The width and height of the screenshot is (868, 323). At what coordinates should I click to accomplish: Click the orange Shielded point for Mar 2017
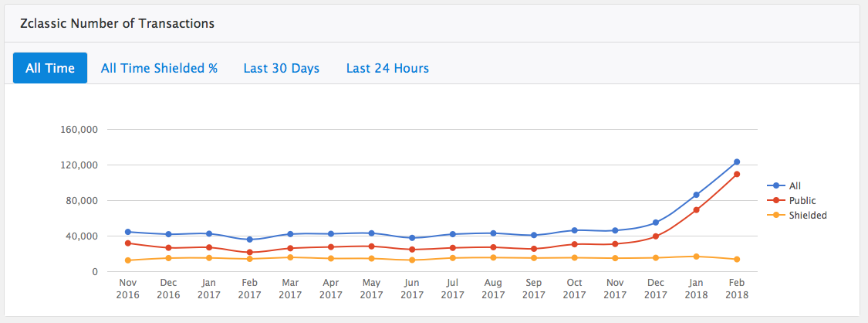pos(290,257)
